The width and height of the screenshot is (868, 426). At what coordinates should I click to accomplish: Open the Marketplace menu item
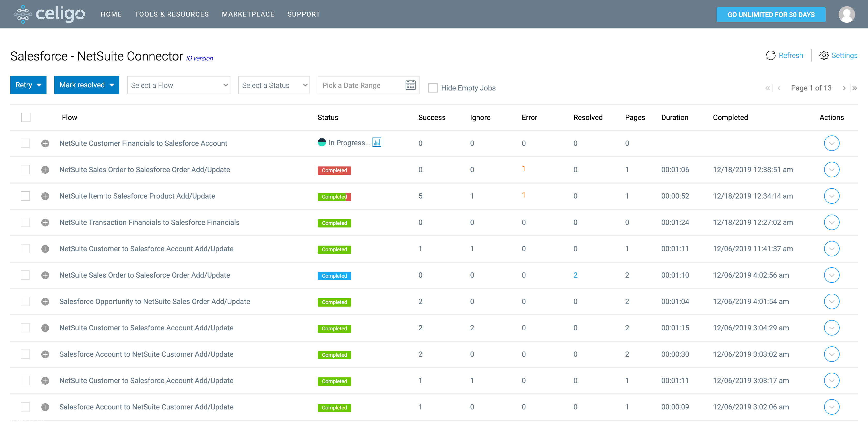click(x=248, y=14)
